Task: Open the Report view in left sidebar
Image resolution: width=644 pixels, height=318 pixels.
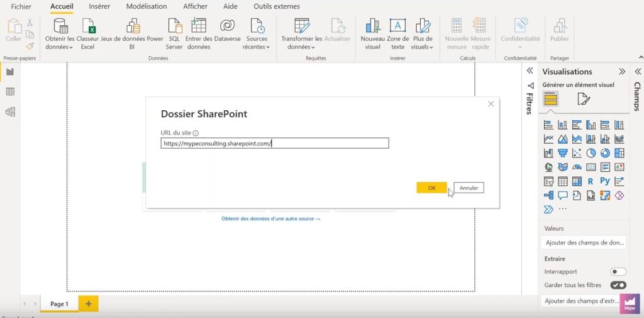Action: tap(10, 72)
